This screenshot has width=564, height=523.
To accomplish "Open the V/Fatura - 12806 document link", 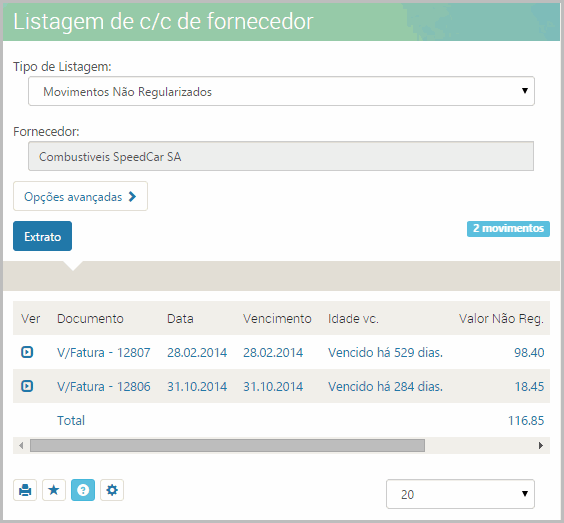I will (x=104, y=387).
